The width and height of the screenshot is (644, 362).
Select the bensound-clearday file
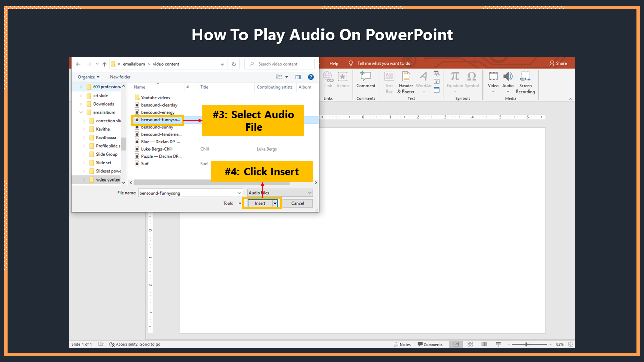coord(155,105)
